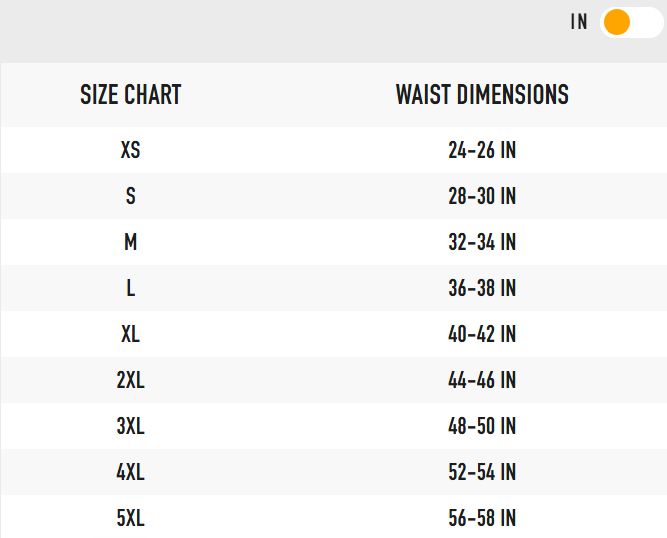This screenshot has height=538, width=667.
Task: Select the L size label
Action: click(x=131, y=288)
